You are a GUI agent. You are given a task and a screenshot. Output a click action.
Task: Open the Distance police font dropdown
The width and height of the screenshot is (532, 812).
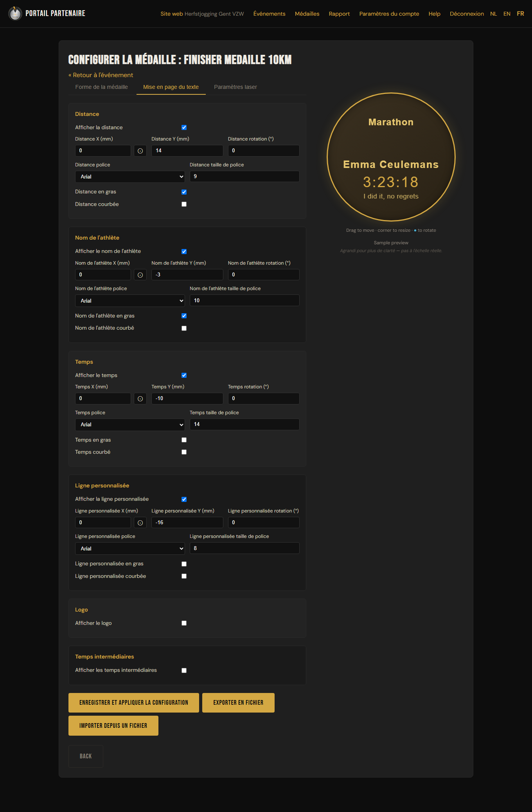[130, 177]
